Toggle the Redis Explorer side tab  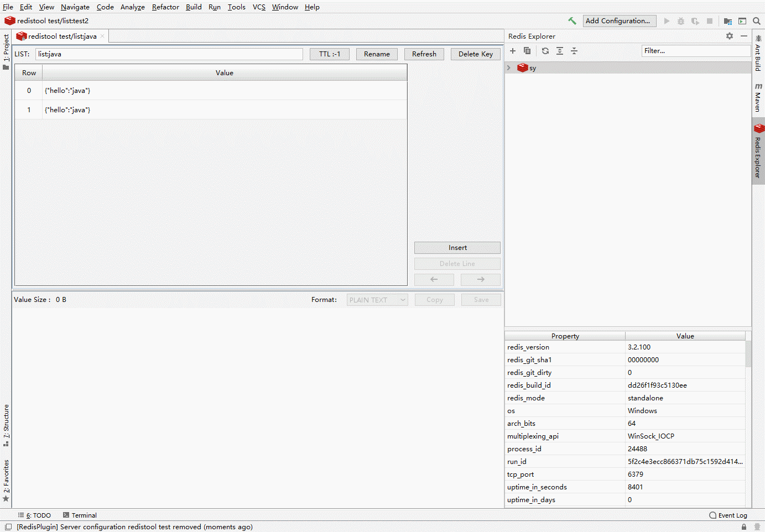pyautogui.click(x=758, y=151)
